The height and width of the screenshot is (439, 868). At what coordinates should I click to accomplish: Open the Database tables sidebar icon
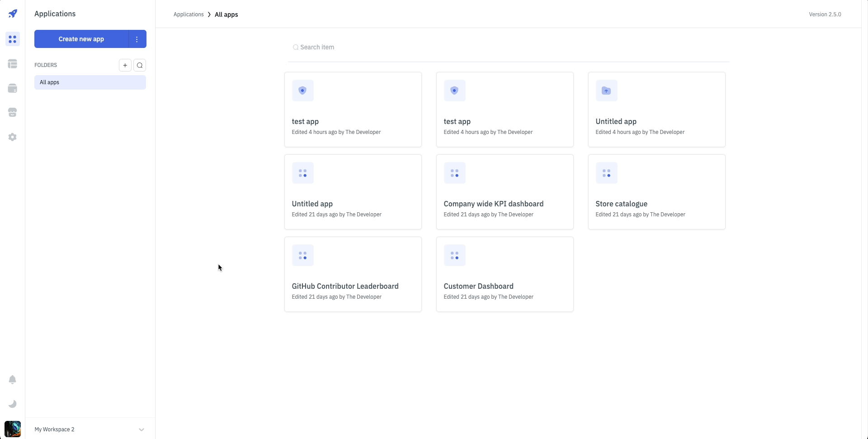tap(13, 64)
